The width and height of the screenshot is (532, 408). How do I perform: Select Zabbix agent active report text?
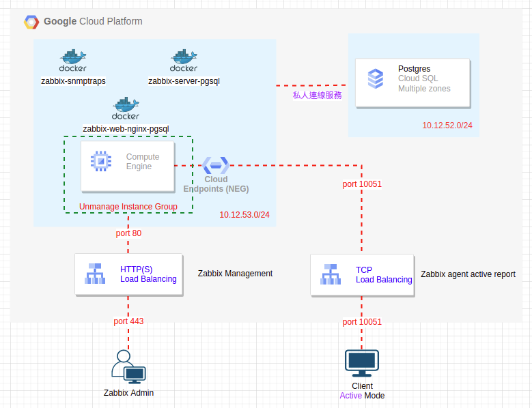pyautogui.click(x=468, y=274)
